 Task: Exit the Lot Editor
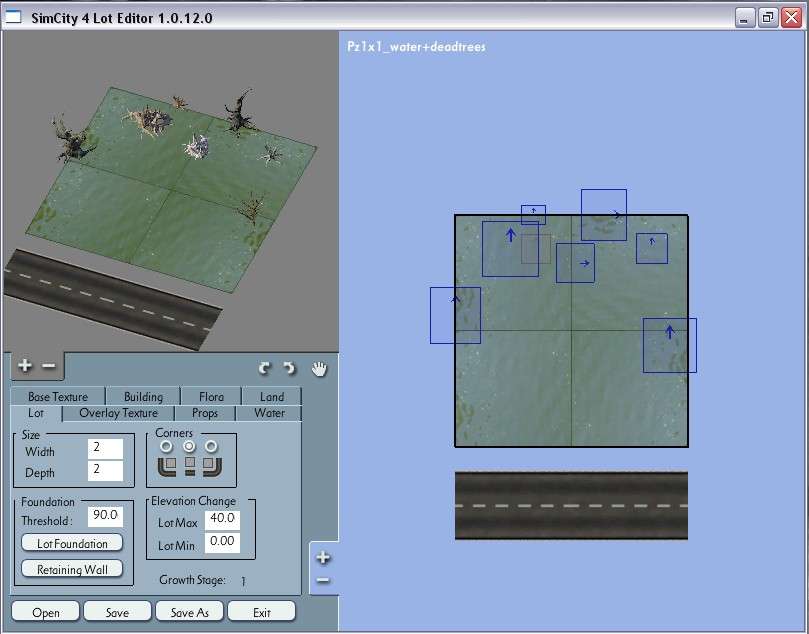tap(262, 612)
